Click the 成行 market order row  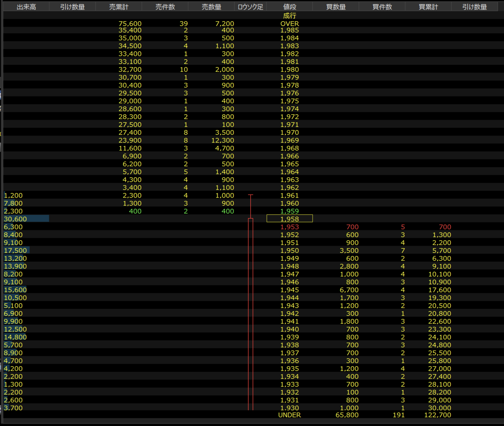(289, 16)
